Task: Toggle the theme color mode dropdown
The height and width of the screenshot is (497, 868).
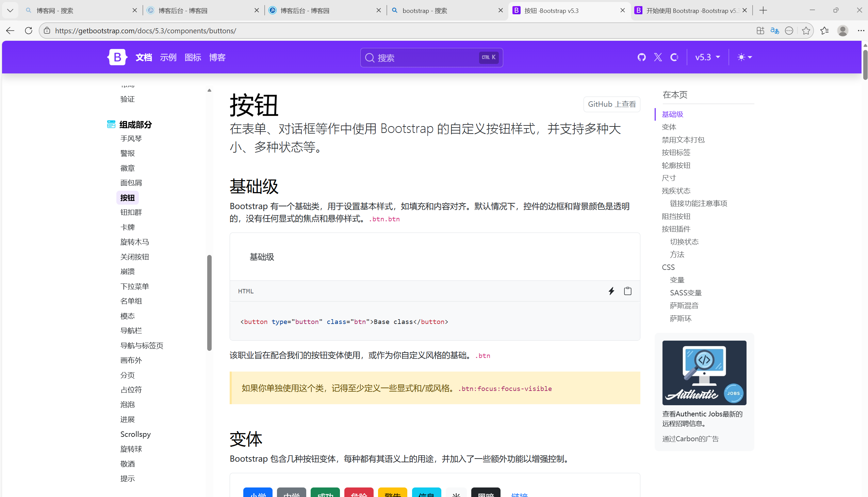Action: (x=744, y=57)
